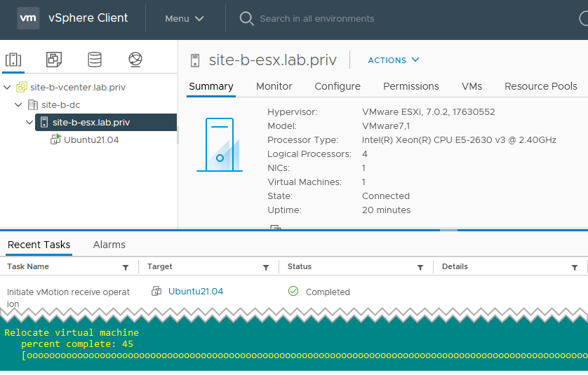This screenshot has width=588, height=375.
Task: Click the percent complete: 45 text
Action: (x=77, y=344)
